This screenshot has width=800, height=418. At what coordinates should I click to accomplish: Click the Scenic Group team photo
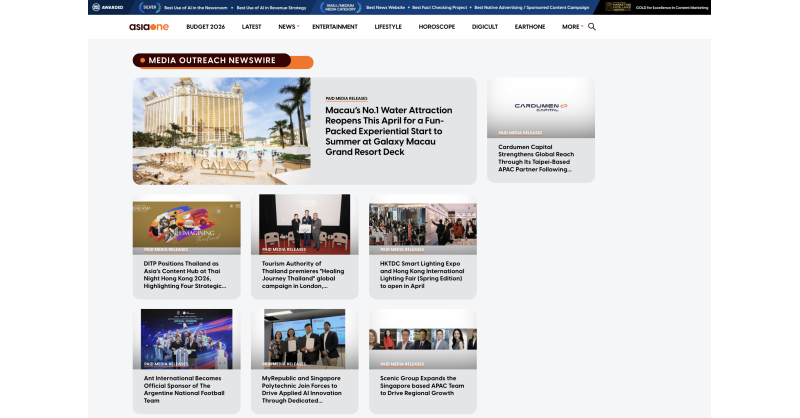tap(422, 337)
